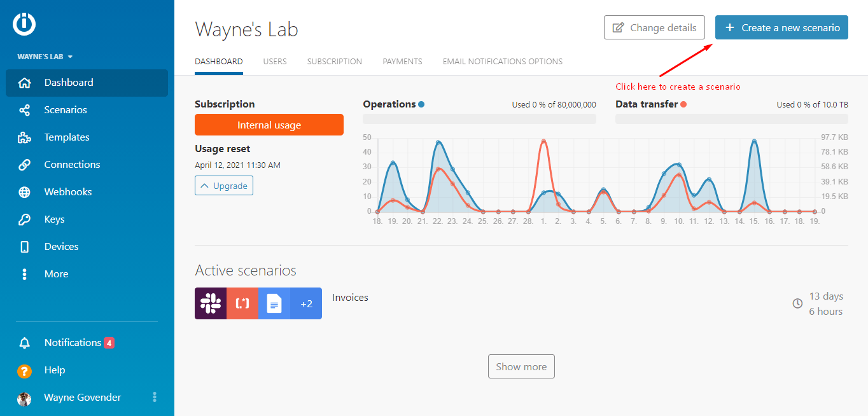The width and height of the screenshot is (868, 416).
Task: Open Webhooks globe icon in sidebar
Action: pos(25,192)
